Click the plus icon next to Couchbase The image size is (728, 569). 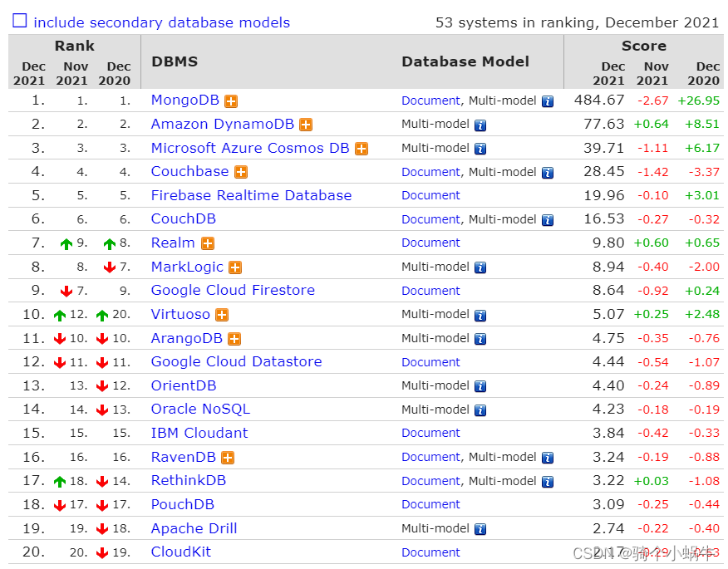[x=240, y=172]
